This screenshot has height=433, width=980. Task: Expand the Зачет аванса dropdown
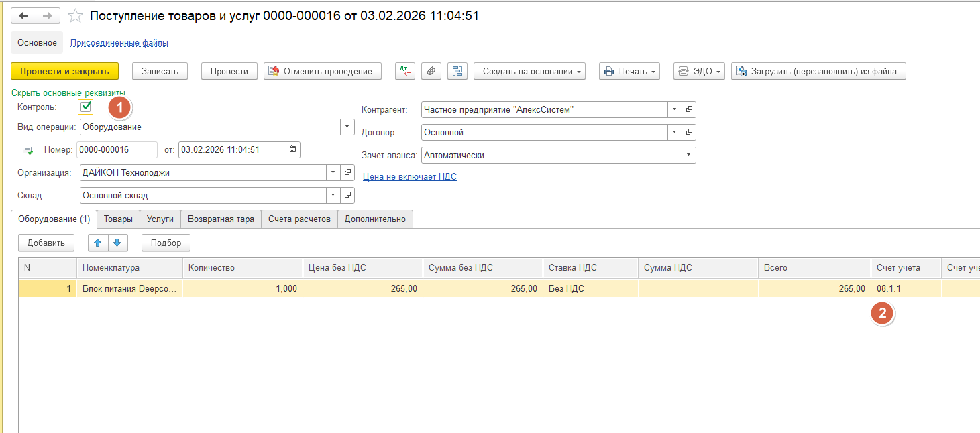688,156
